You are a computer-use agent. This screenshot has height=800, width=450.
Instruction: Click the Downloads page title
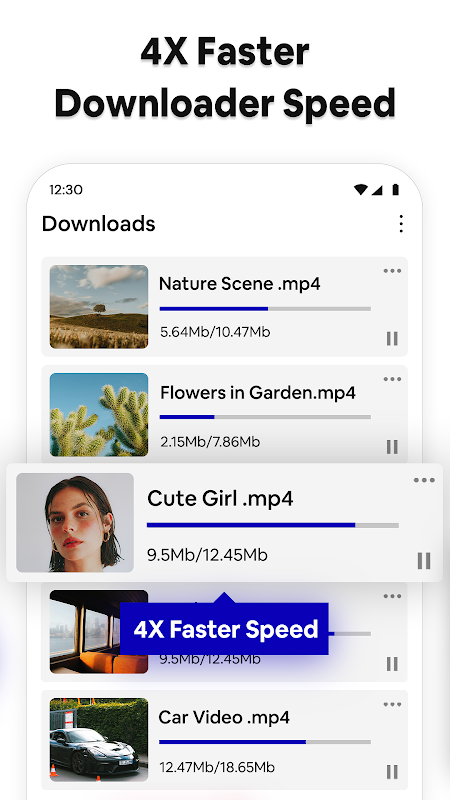pos(98,224)
